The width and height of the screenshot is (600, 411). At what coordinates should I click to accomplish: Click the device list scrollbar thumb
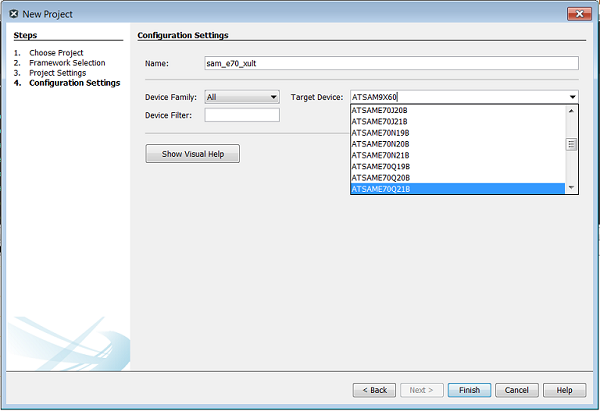point(571,144)
